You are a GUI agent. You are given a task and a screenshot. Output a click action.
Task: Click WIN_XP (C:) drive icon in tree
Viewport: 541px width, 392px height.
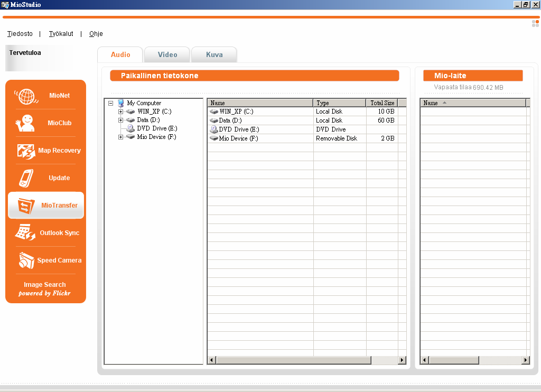(130, 111)
